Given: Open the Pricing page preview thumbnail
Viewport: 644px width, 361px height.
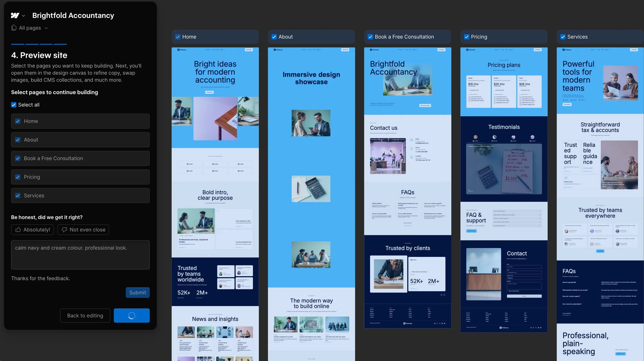Looking at the screenshot, I should coord(504,190).
